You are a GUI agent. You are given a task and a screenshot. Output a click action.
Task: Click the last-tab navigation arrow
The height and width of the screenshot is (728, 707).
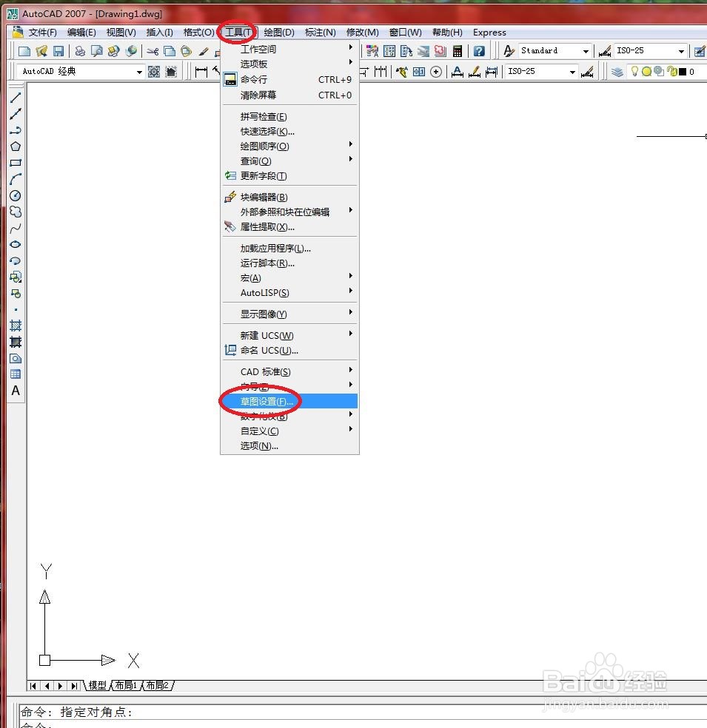coord(74,686)
